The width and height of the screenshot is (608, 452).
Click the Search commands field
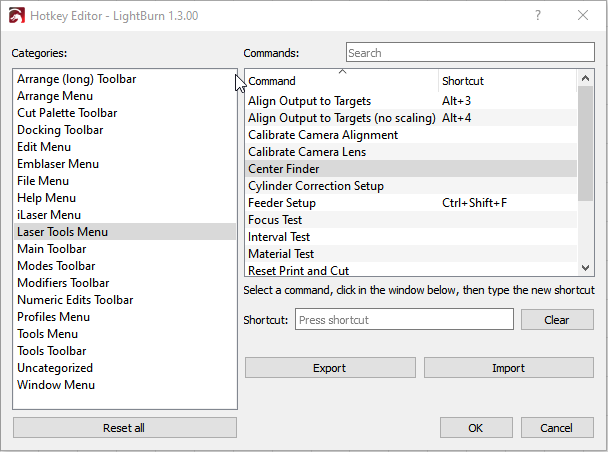(470, 52)
